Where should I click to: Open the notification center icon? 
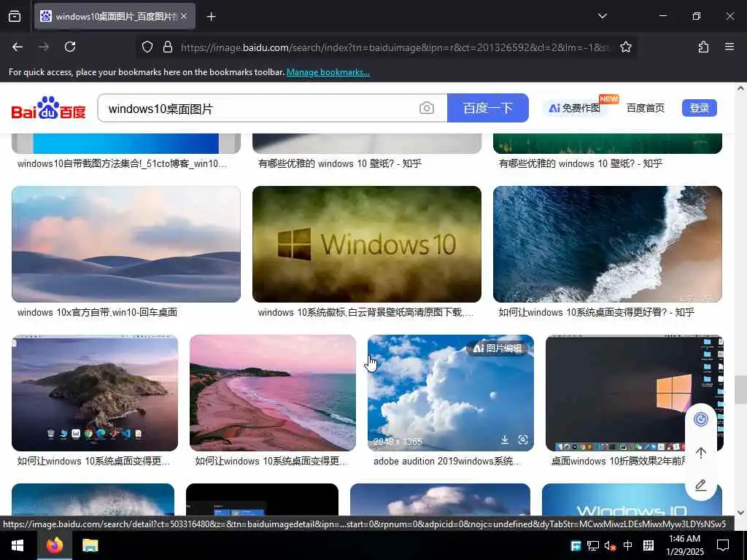(x=723, y=545)
